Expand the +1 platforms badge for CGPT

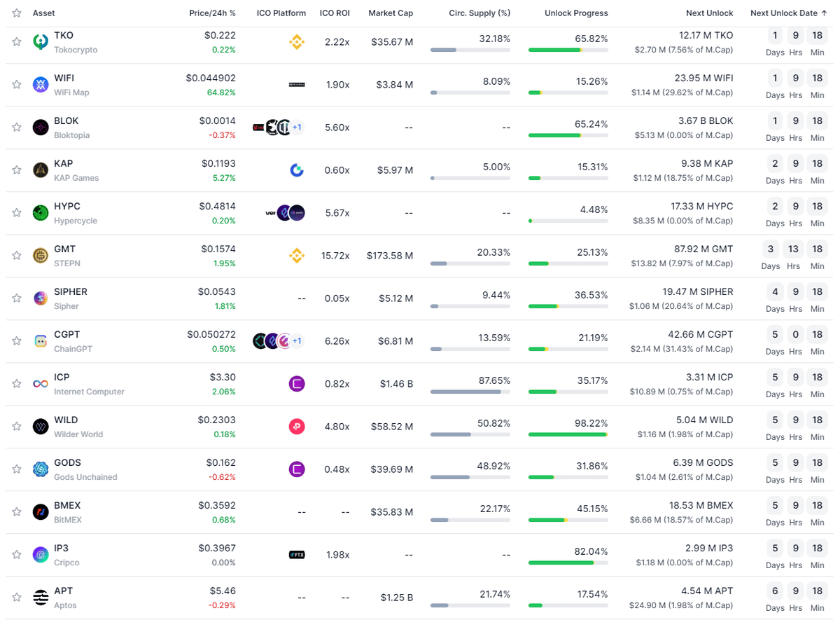pos(297,341)
